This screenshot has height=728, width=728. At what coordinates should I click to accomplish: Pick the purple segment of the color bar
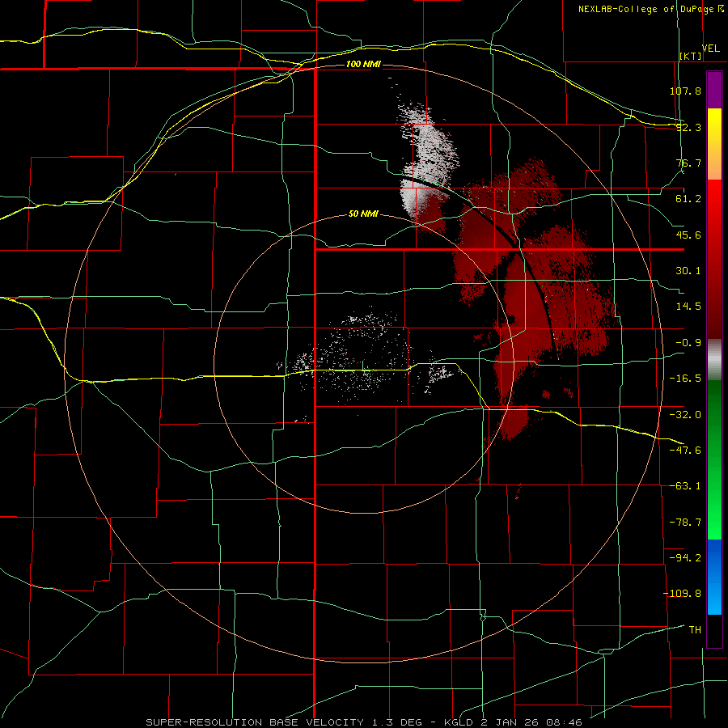pyautogui.click(x=714, y=90)
